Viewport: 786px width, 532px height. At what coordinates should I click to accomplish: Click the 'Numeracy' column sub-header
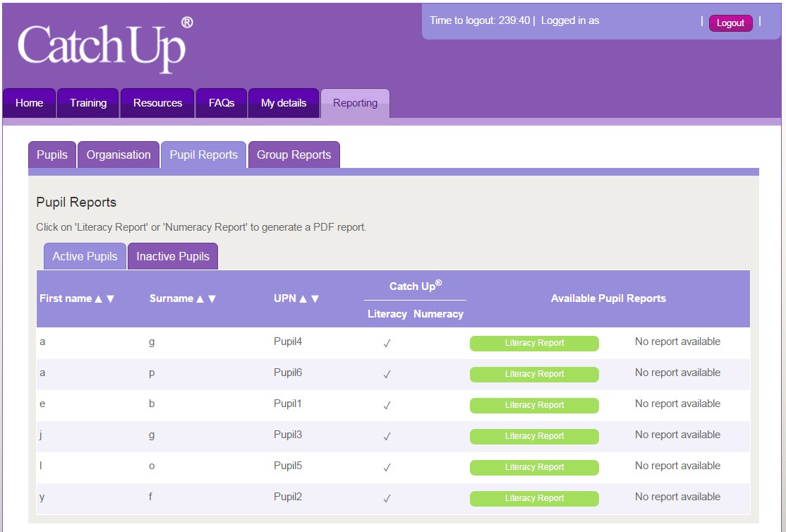(439, 314)
